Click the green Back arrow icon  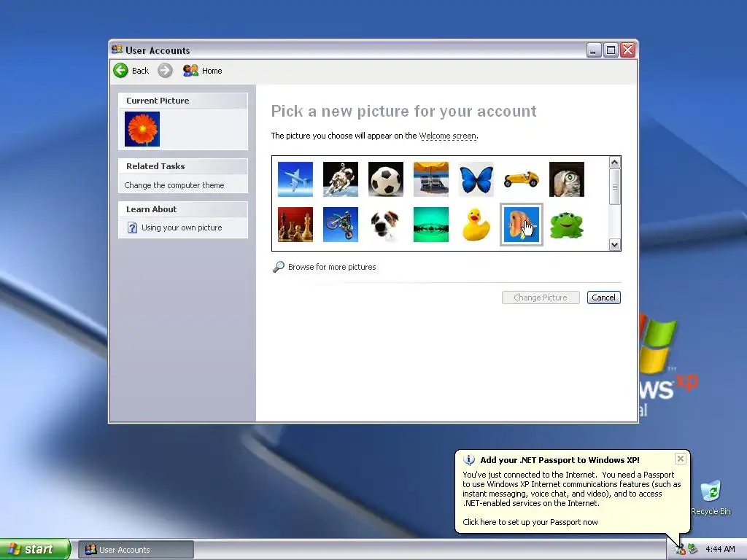point(120,71)
